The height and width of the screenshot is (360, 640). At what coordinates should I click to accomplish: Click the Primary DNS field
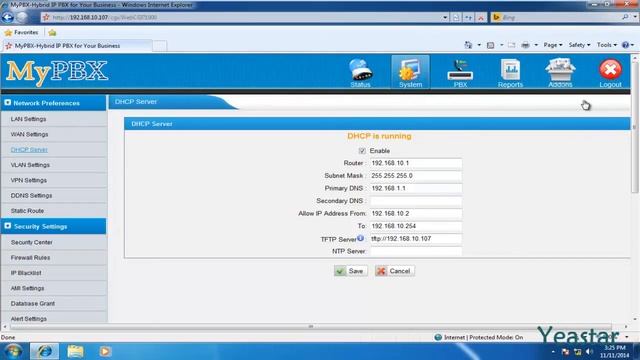[416, 188]
